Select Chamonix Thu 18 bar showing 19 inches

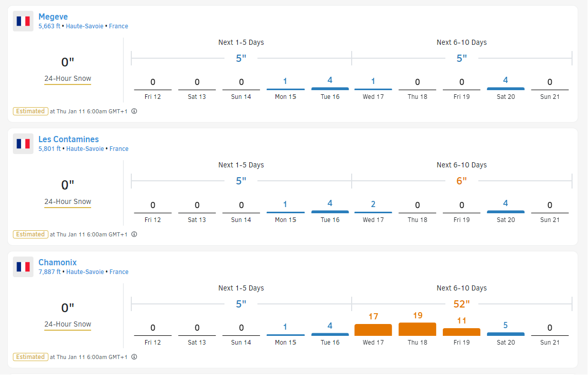(x=417, y=329)
